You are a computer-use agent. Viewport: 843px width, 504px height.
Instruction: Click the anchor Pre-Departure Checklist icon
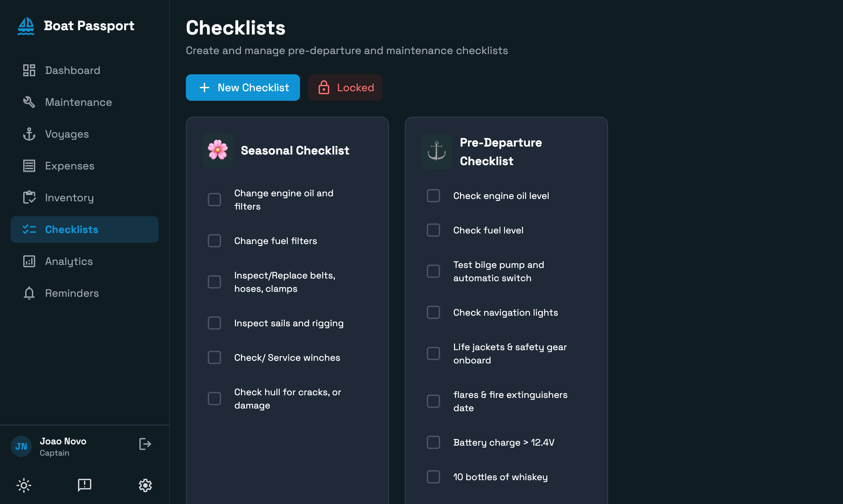(x=436, y=152)
